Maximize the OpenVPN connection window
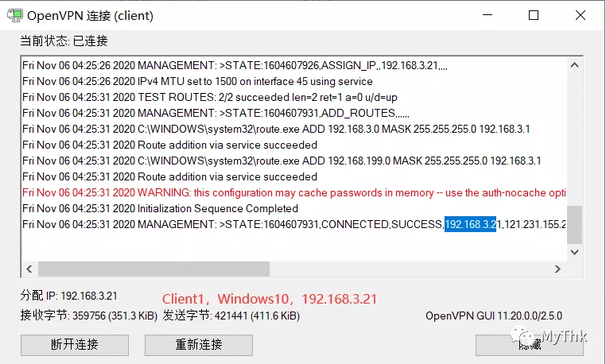This screenshot has width=606, height=364. (534, 15)
